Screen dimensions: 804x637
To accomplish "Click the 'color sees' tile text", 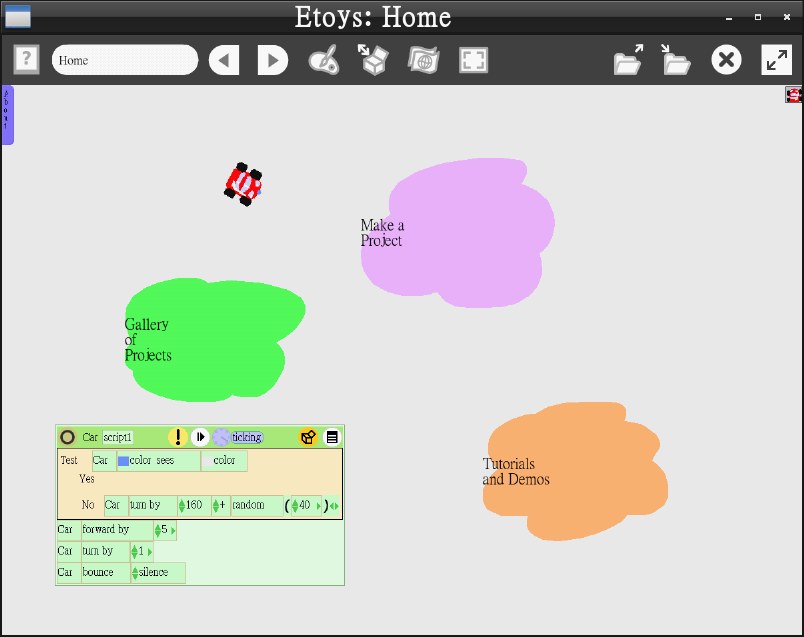I will tap(152, 460).
